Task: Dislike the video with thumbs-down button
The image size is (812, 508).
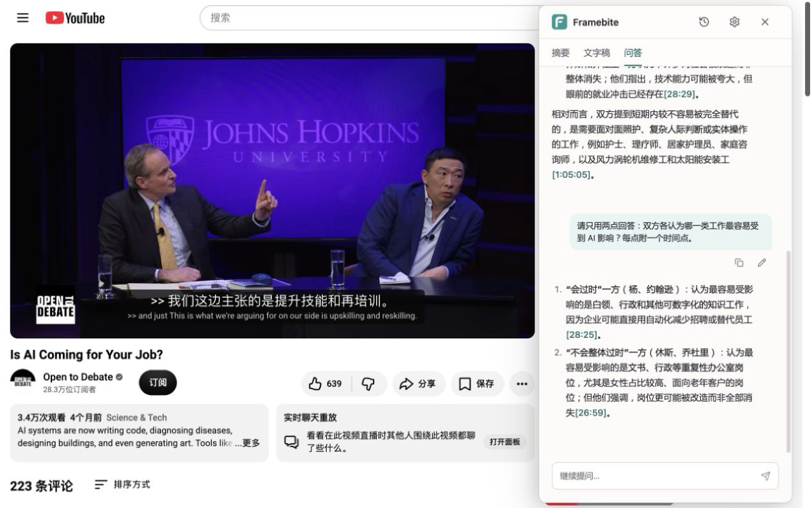Action: coord(368,384)
